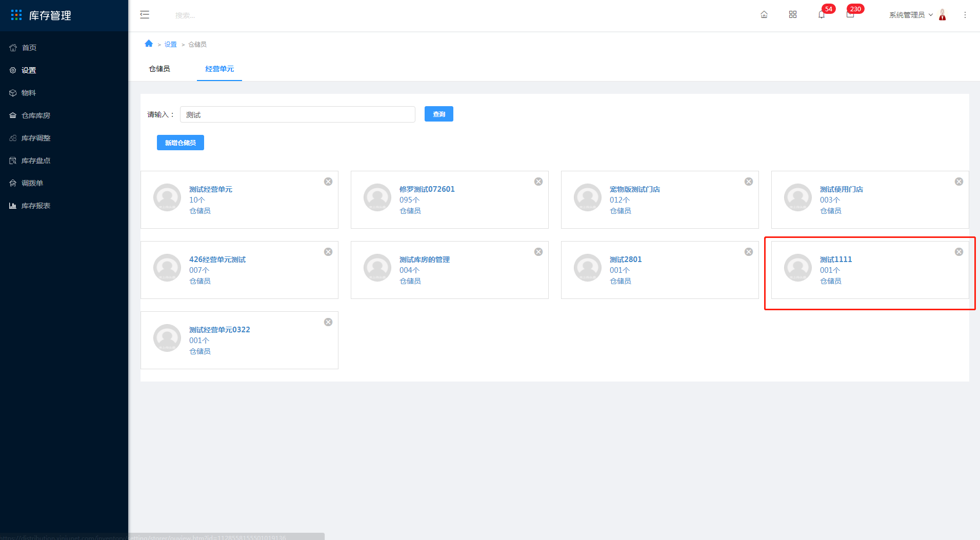The width and height of the screenshot is (980, 540).
Task: Click the 10个 count text
Action: pyautogui.click(x=197, y=200)
